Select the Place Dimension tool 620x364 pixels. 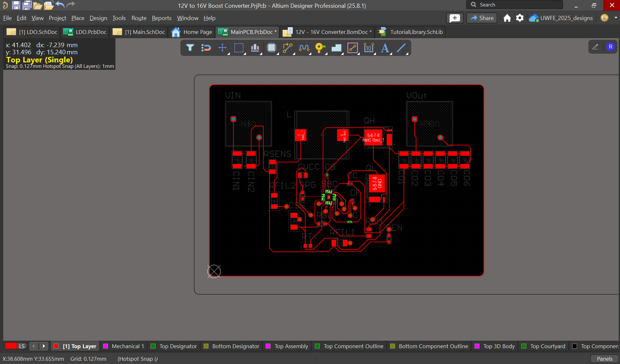[x=369, y=48]
